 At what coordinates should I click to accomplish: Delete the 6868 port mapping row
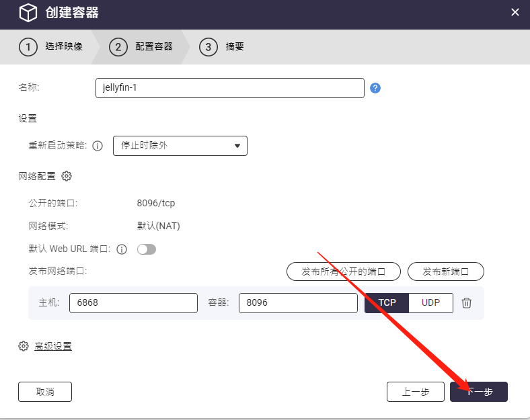(467, 303)
